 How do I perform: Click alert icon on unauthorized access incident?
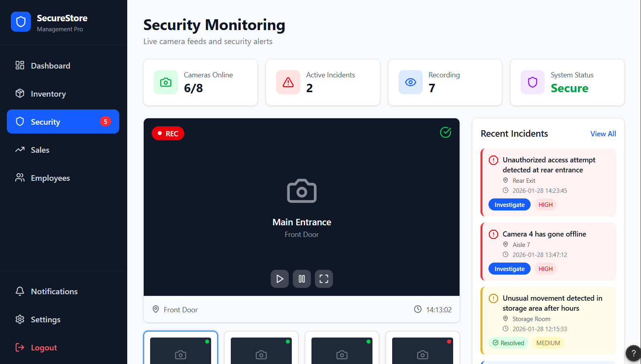click(493, 160)
